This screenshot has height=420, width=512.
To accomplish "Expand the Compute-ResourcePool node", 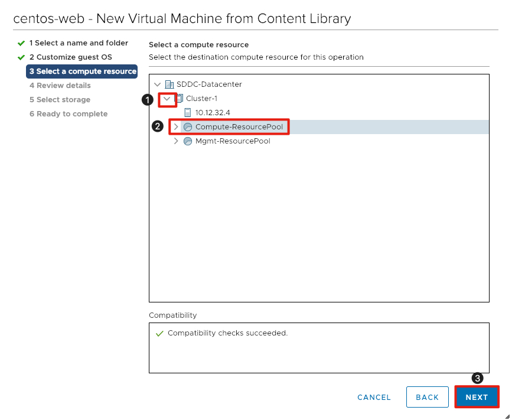I will [175, 126].
